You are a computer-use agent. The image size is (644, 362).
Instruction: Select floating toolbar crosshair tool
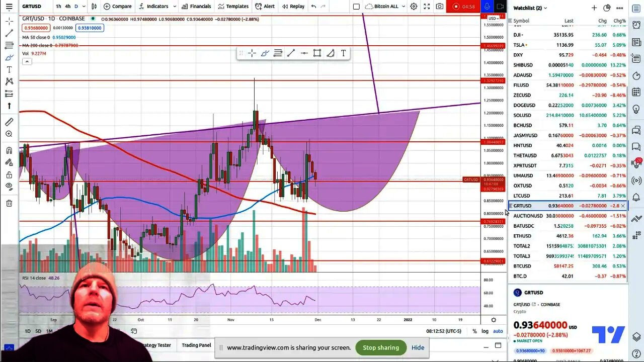click(252, 53)
